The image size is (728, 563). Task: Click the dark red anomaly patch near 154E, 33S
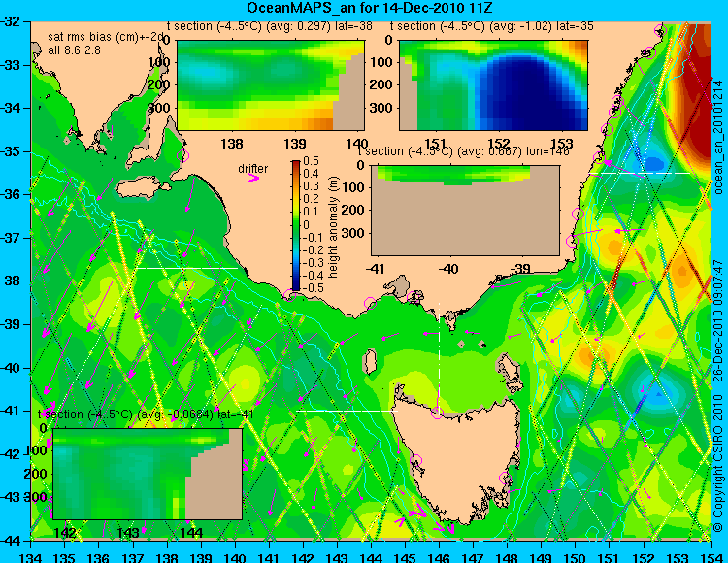694,88
